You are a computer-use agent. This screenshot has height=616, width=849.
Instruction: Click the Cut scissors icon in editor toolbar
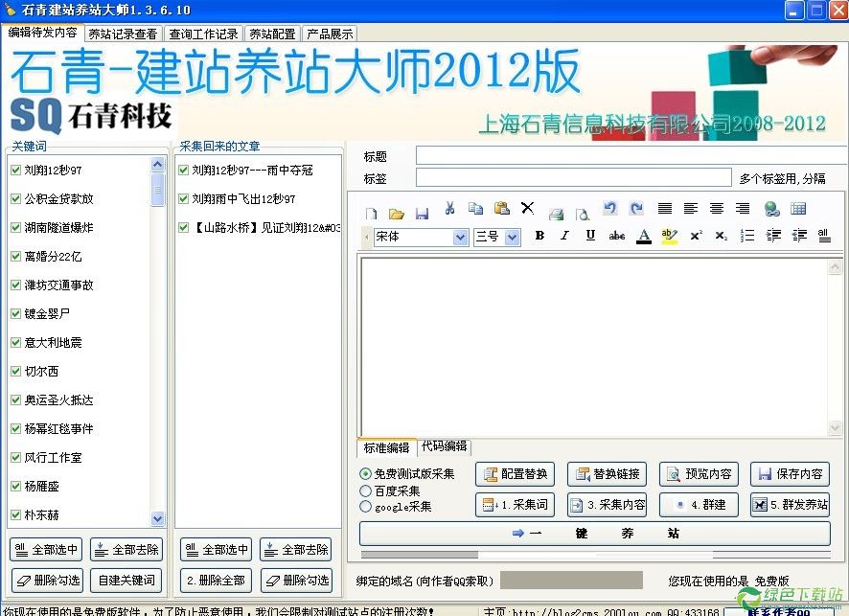pyautogui.click(x=449, y=209)
